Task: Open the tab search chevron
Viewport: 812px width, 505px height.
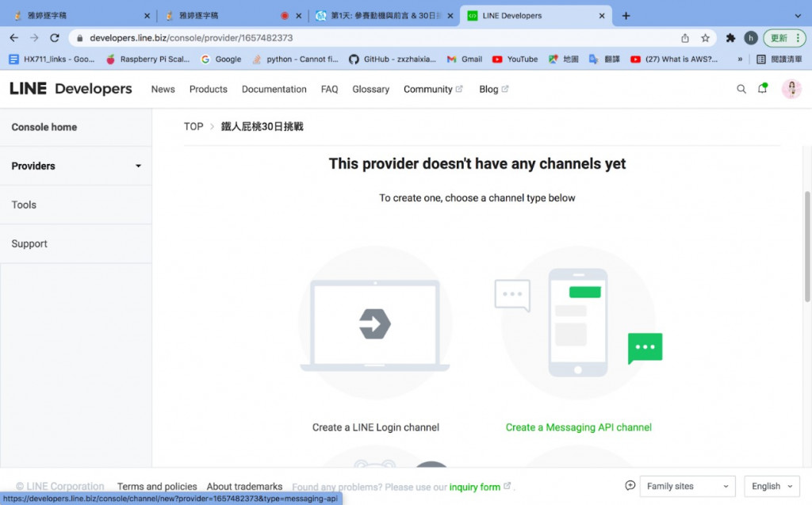Action: (x=798, y=16)
